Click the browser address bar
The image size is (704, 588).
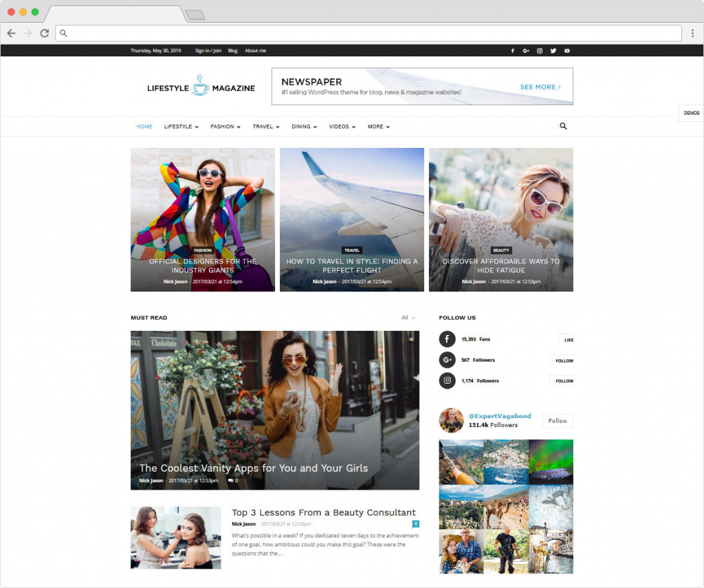point(371,33)
